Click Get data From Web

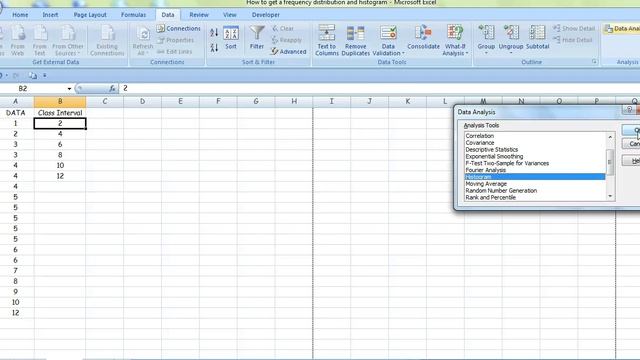18,40
